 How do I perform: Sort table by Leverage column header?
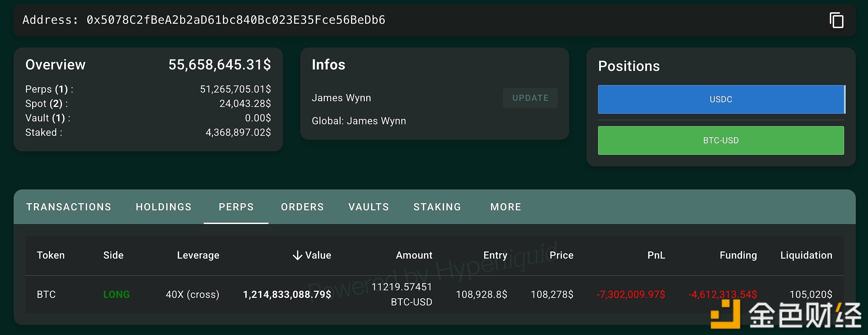(x=198, y=255)
